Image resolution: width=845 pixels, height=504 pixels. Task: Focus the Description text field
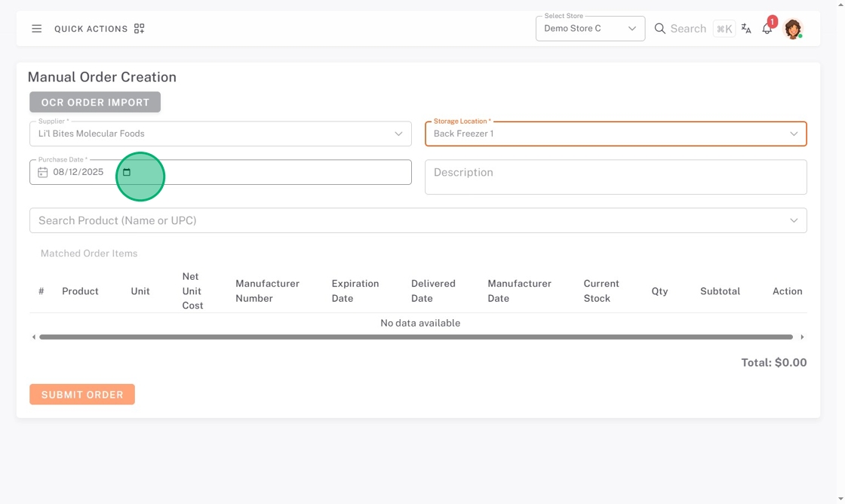click(616, 177)
